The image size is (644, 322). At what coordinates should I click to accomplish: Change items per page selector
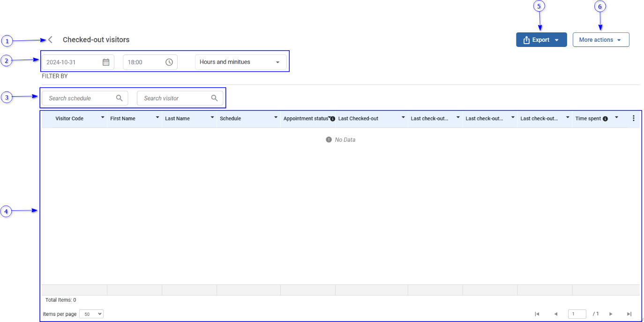tap(91, 314)
